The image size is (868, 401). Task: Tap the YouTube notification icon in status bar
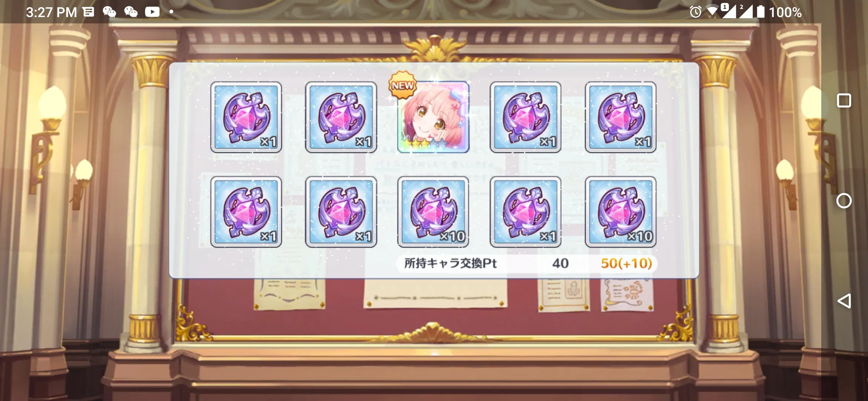tap(152, 12)
